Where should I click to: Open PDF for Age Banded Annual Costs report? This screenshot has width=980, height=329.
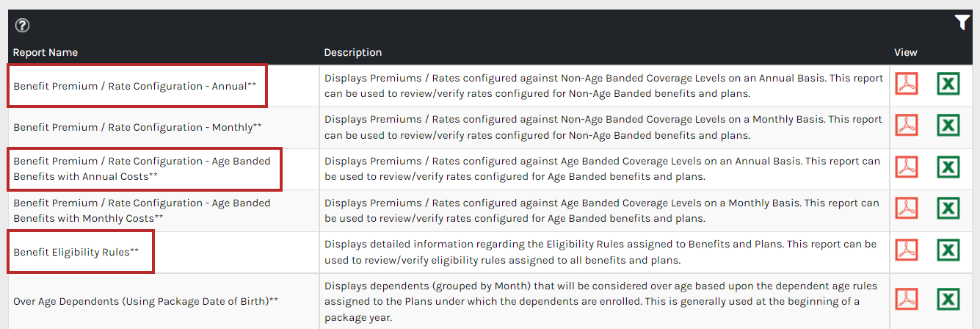(x=907, y=167)
